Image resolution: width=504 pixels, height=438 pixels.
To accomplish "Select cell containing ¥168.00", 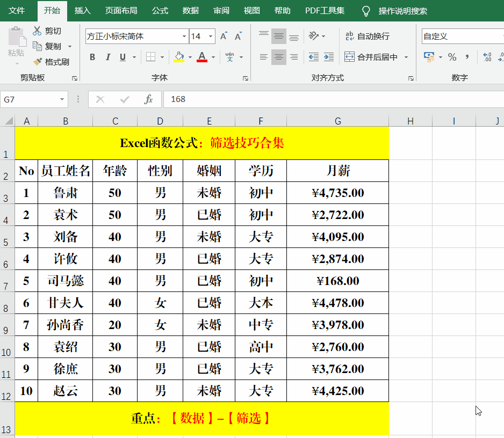I will click(337, 281).
